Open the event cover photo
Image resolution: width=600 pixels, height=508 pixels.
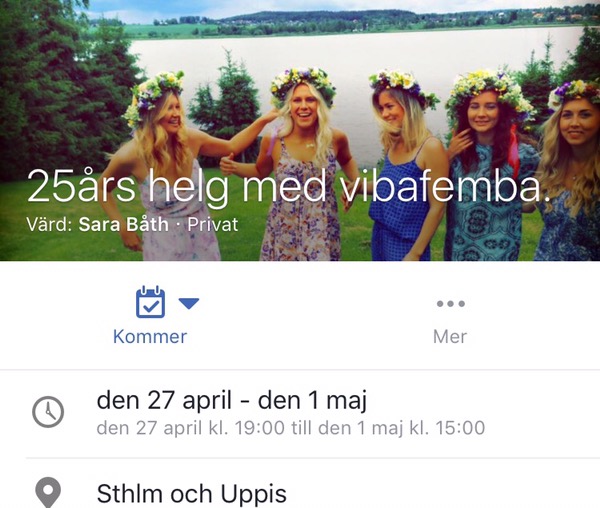click(x=300, y=130)
